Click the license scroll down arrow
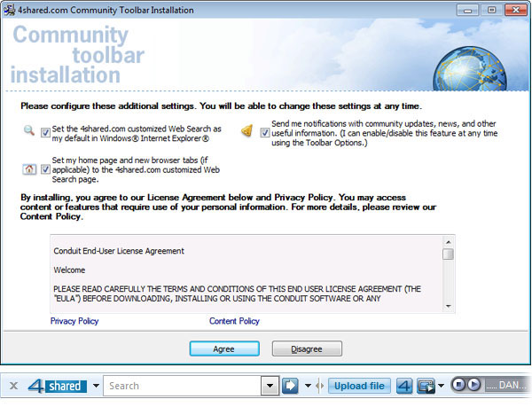Screen dimensions: 532x407 (x=448, y=306)
